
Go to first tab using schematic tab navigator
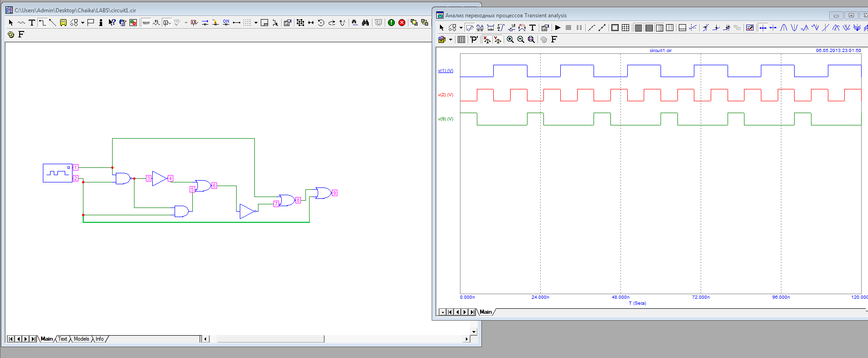click(x=11, y=339)
